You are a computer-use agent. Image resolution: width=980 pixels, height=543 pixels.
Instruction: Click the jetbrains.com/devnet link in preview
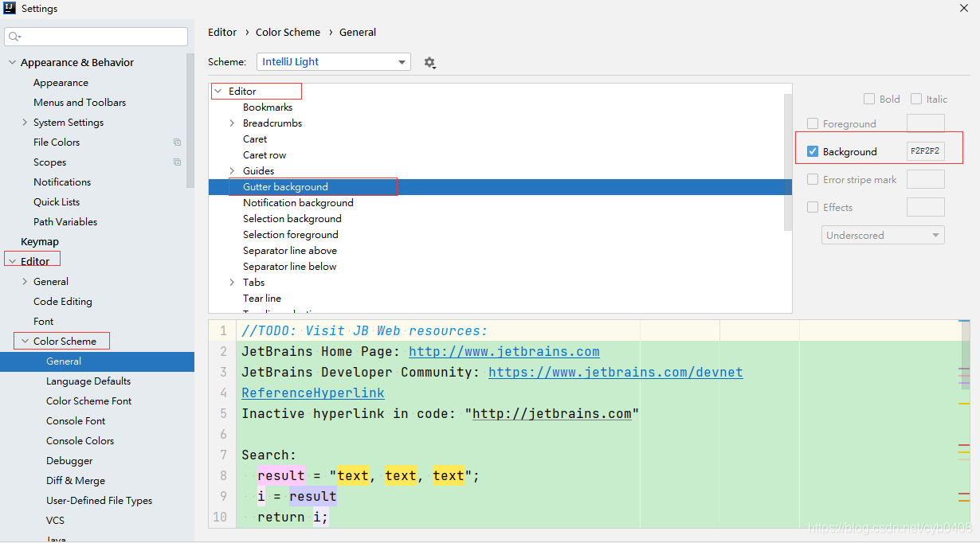click(616, 372)
